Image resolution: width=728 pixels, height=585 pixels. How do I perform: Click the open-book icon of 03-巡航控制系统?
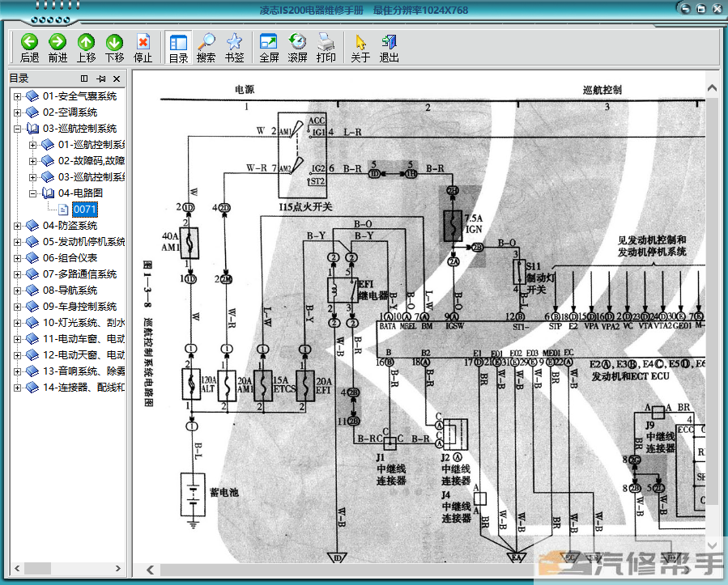click(x=32, y=129)
